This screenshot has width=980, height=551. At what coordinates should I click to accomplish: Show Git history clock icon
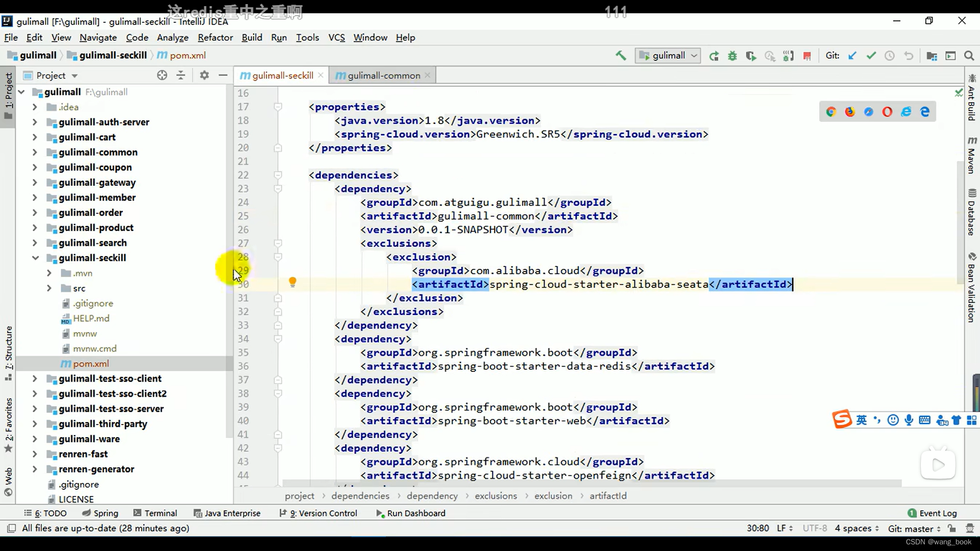[890, 56]
